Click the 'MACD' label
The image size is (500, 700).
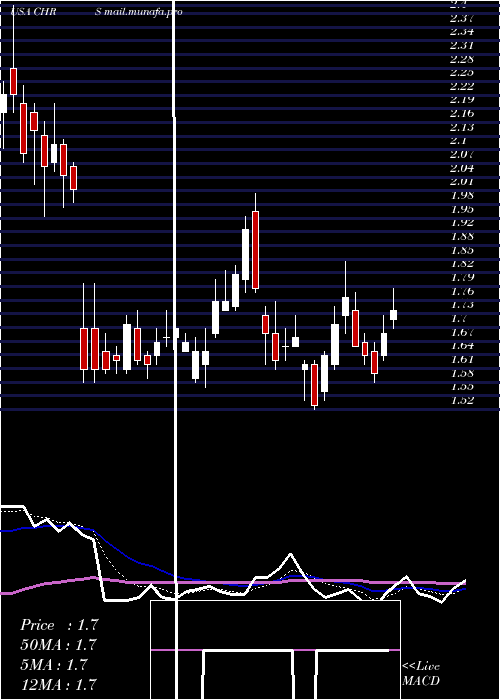pos(421,681)
